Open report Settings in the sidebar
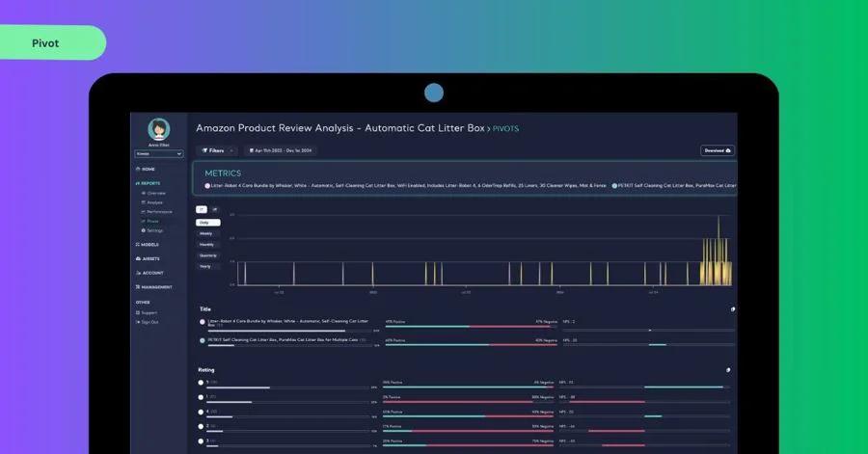Viewport: 868px width, 454px height. (154, 230)
